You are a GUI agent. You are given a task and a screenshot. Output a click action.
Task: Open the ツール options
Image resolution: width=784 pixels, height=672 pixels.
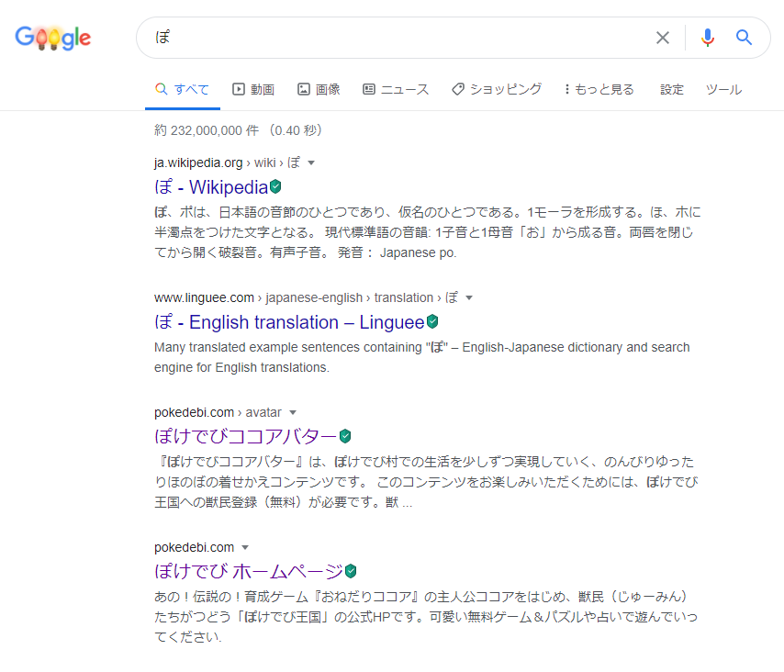(723, 89)
